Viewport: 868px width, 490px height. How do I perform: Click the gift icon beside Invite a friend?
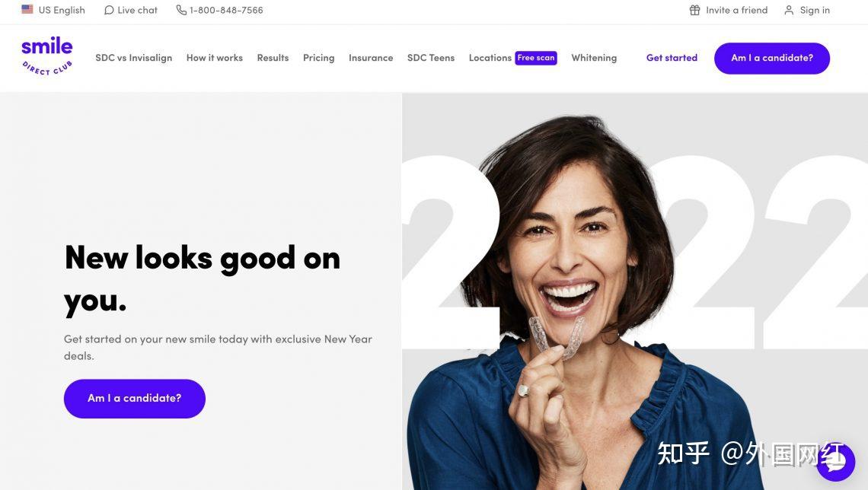[694, 10]
